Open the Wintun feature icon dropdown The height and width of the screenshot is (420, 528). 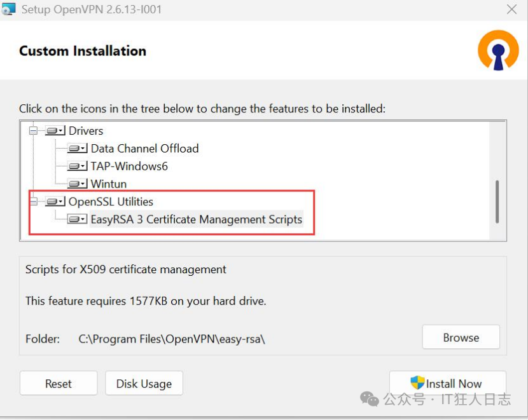(x=77, y=184)
